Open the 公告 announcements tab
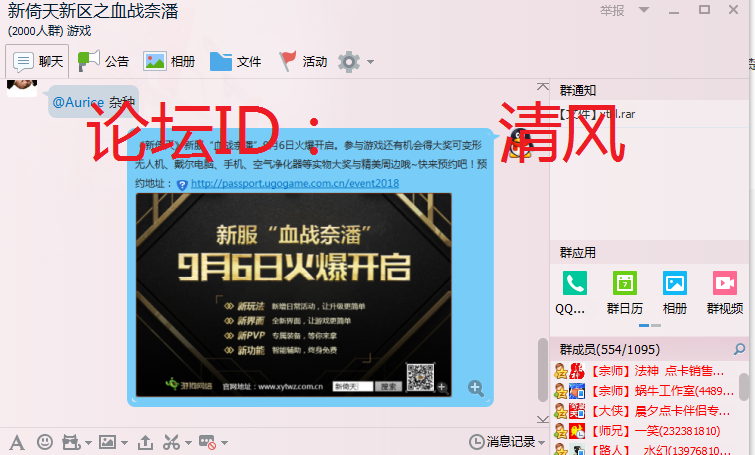This screenshot has height=455, width=755. coord(103,62)
